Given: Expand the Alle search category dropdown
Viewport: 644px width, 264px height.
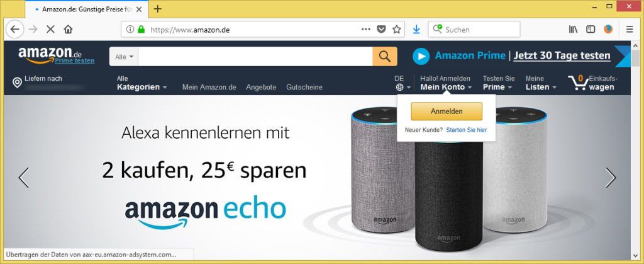Looking at the screenshot, I should (x=124, y=57).
